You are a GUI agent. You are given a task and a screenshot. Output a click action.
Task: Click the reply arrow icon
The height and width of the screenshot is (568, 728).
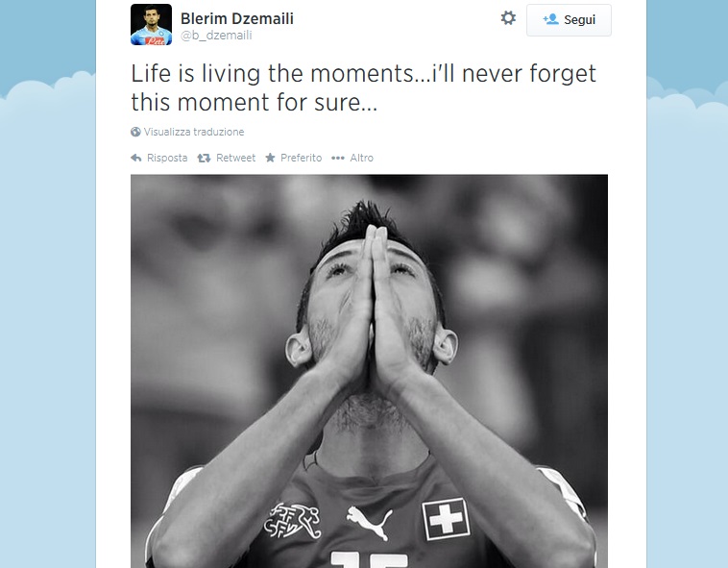(x=136, y=158)
